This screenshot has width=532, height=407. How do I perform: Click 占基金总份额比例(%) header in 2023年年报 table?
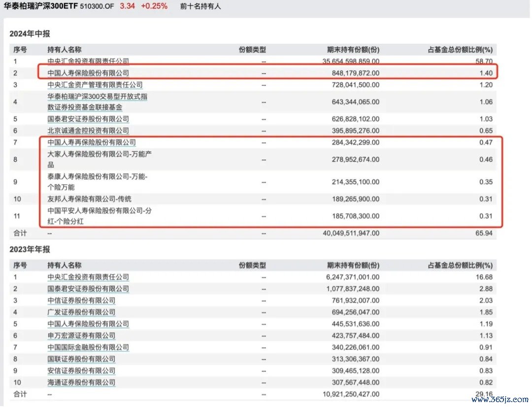point(461,266)
